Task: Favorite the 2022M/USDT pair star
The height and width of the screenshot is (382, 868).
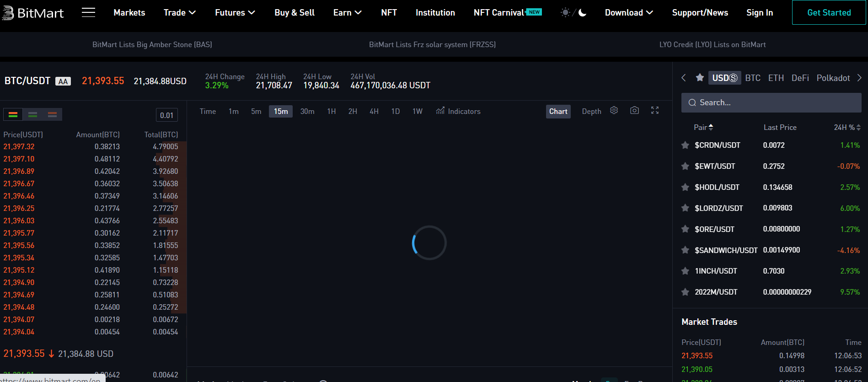Action: coord(685,292)
